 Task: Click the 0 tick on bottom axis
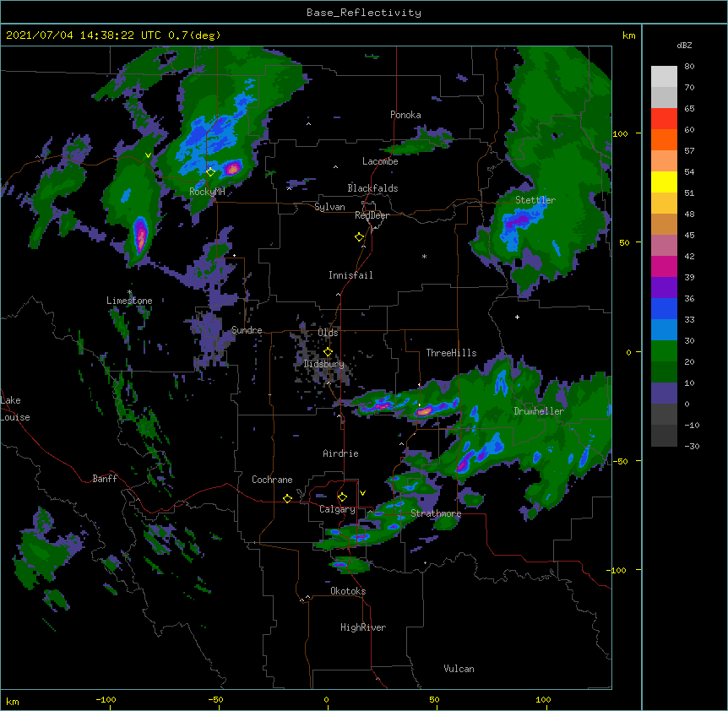(326, 700)
